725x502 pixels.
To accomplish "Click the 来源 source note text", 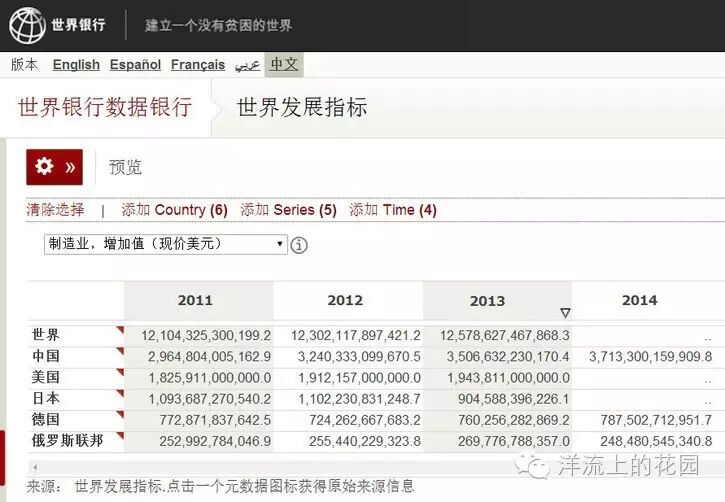I will pos(220,486).
